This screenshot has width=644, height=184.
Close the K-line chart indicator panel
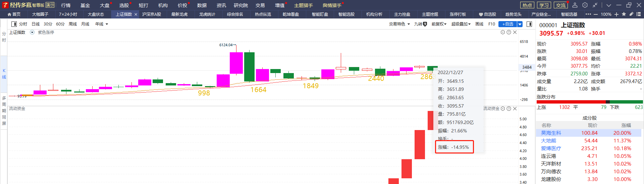tap(515, 32)
